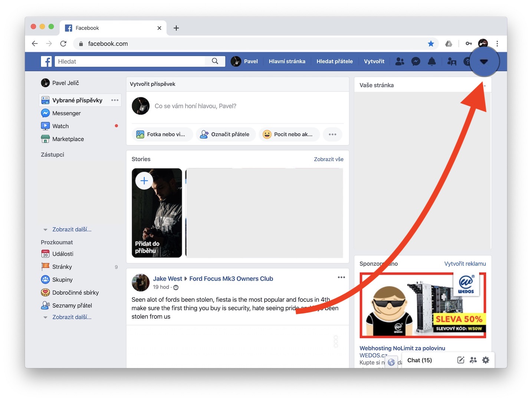Viewport: 532px width, 401px height.
Task: Click the new message compose icon in chat
Action: (x=461, y=360)
